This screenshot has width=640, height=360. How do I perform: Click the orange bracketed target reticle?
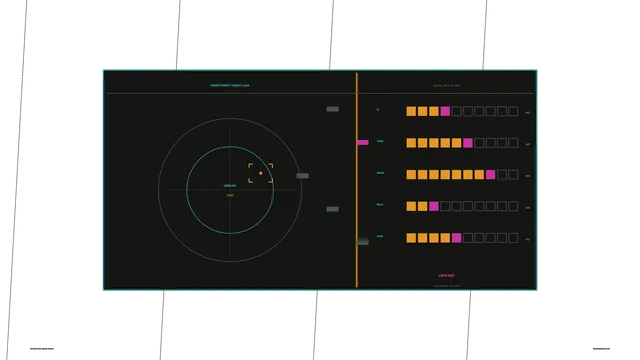coord(261,173)
